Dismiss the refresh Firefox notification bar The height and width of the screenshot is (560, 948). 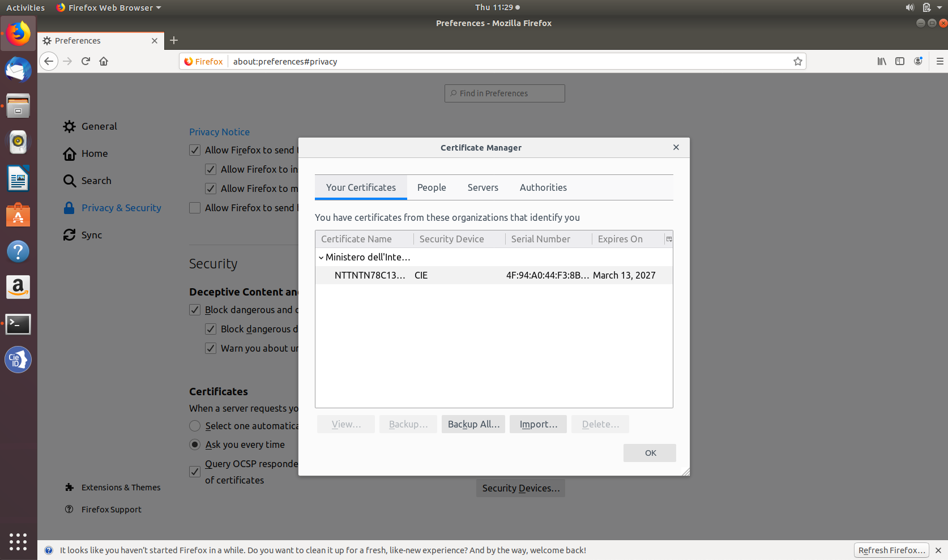point(938,550)
